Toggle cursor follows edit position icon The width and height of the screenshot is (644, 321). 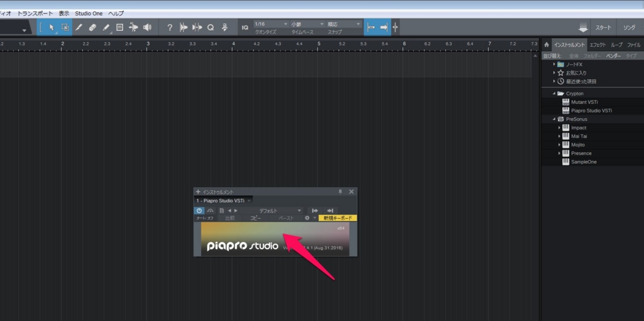coord(395,28)
